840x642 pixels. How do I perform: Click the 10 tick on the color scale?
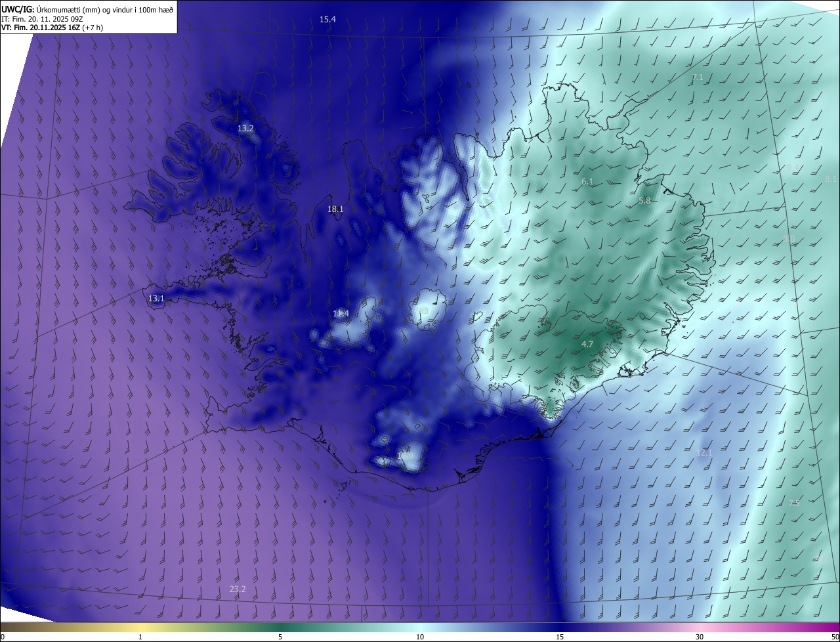[420, 637]
